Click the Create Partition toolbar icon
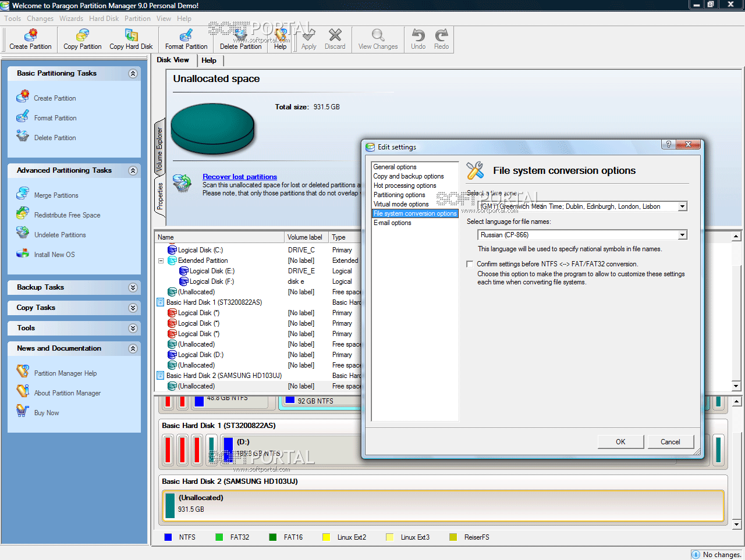Image resolution: width=745 pixels, height=560 pixels. click(x=30, y=35)
